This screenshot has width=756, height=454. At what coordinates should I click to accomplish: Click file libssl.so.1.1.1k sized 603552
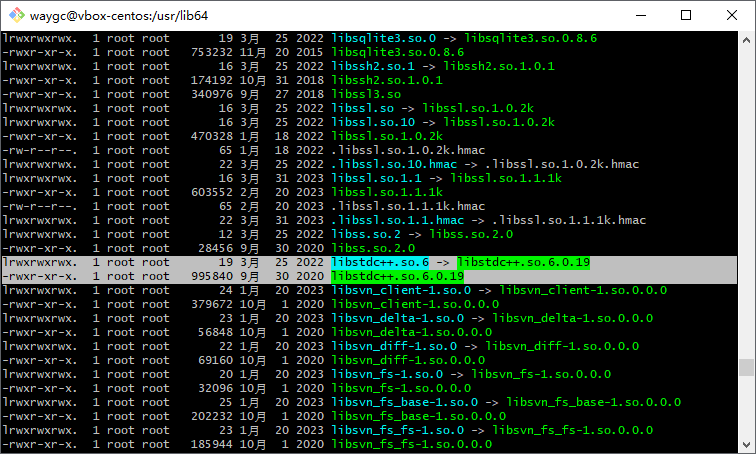tap(387, 192)
